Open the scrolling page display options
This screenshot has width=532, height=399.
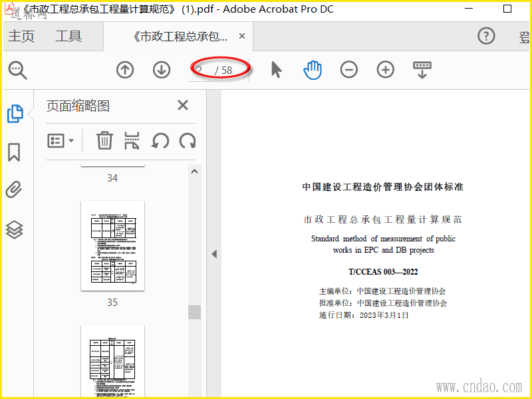(422, 70)
